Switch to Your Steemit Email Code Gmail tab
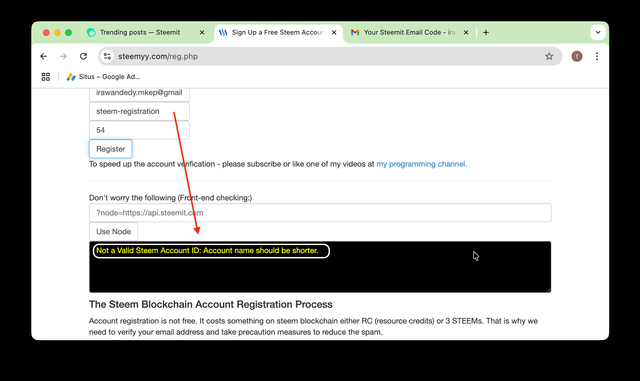This screenshot has height=381, width=640. click(x=409, y=32)
